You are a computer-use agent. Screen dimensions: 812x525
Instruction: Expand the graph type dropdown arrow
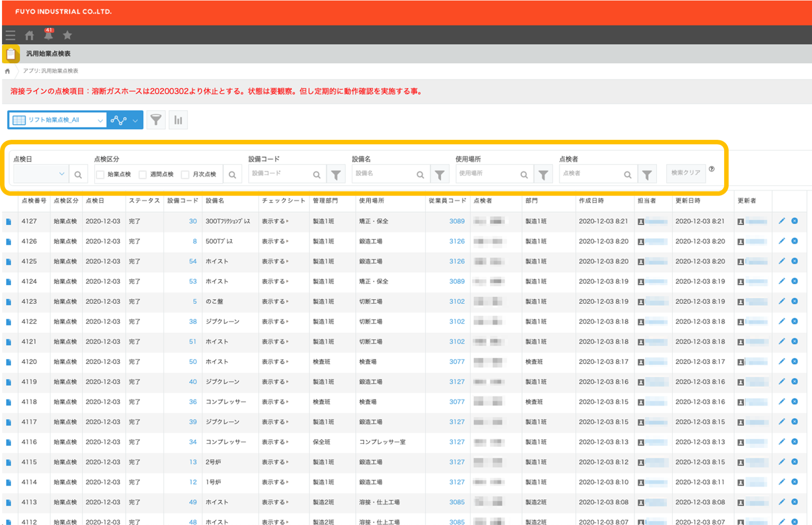pos(135,120)
